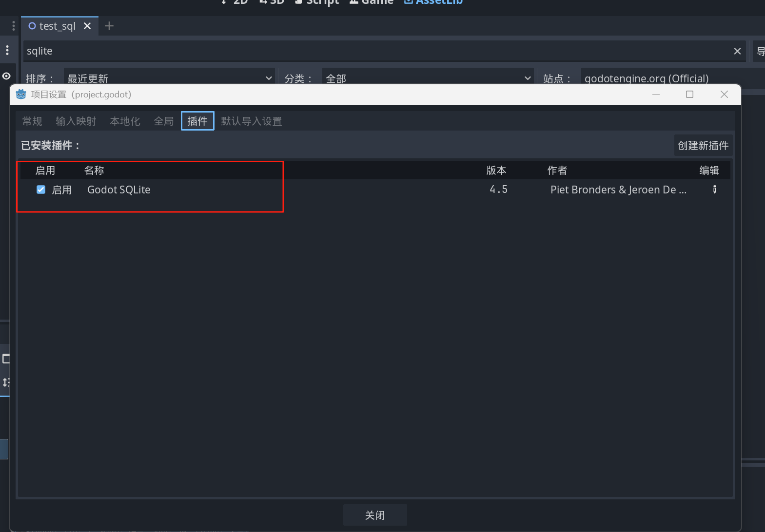
Task: Close the test_sql scene tab
Action: coord(87,26)
